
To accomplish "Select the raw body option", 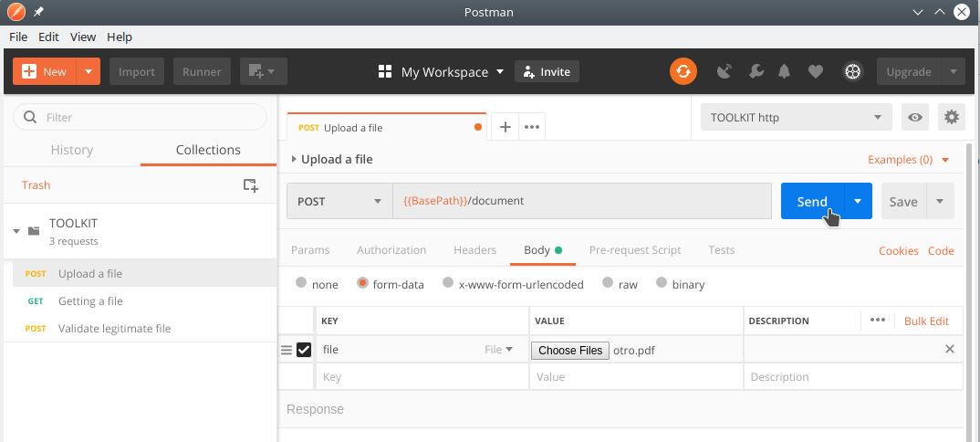I will (x=608, y=282).
